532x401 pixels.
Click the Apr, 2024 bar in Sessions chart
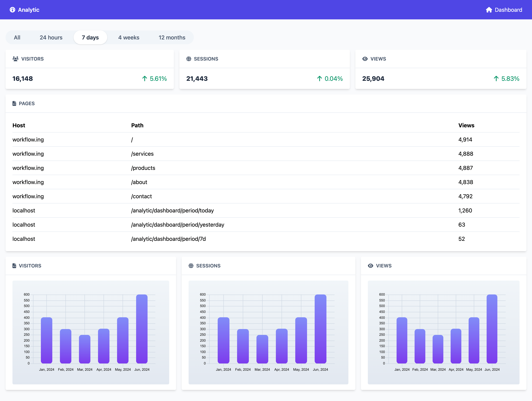(282, 346)
